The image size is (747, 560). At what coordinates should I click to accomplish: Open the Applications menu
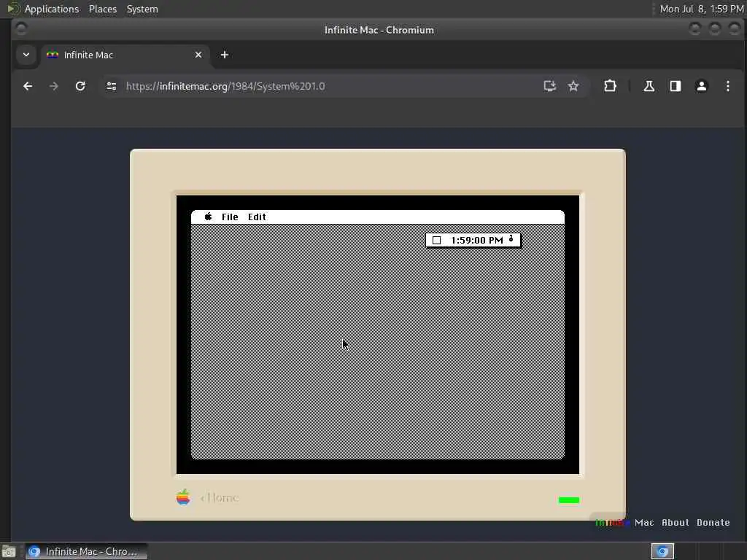point(52,9)
